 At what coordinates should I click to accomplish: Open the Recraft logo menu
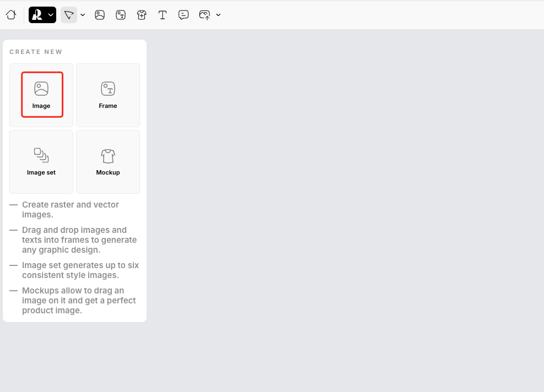pyautogui.click(x=42, y=15)
